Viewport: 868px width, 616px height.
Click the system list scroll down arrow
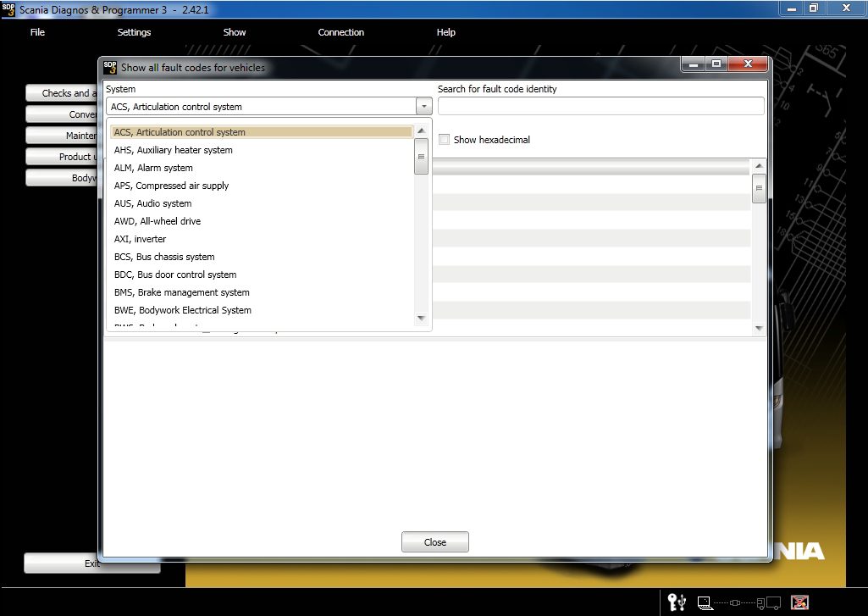click(x=421, y=318)
